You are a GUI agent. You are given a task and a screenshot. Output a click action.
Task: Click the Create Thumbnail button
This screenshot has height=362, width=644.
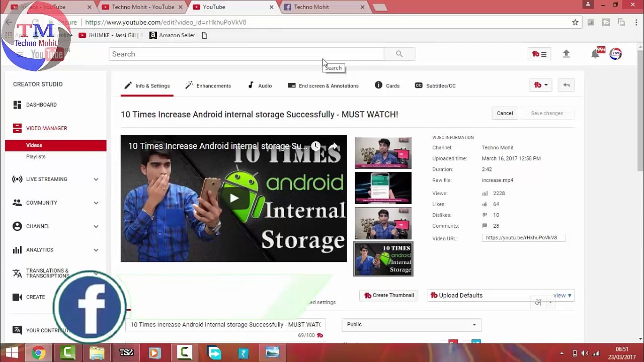pos(389,296)
